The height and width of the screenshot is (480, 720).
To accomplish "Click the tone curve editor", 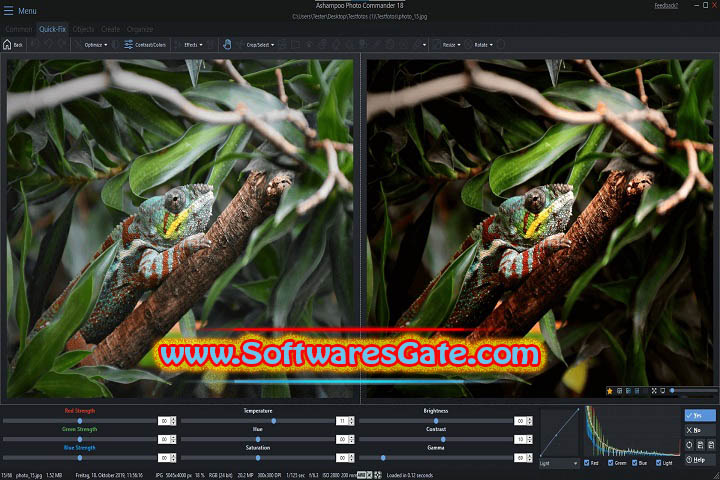I will click(559, 432).
